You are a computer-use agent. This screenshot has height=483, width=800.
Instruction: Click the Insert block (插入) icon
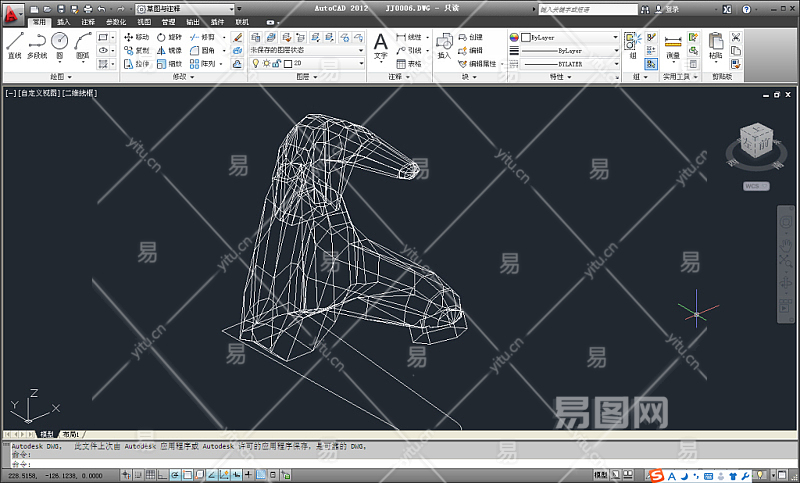tap(444, 44)
